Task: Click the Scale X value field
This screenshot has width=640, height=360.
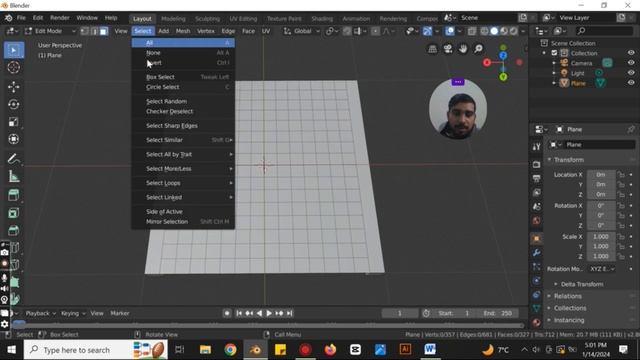Action: pyautogui.click(x=601, y=237)
